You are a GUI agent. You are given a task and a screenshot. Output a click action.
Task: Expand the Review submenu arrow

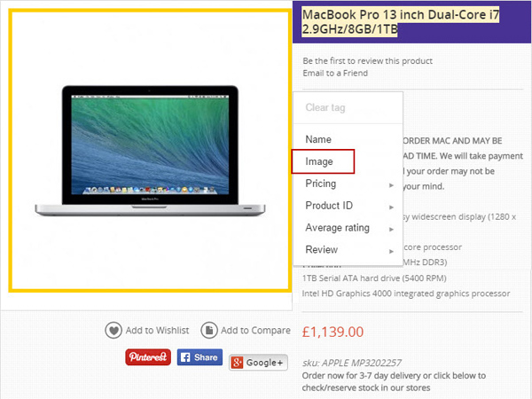click(391, 252)
